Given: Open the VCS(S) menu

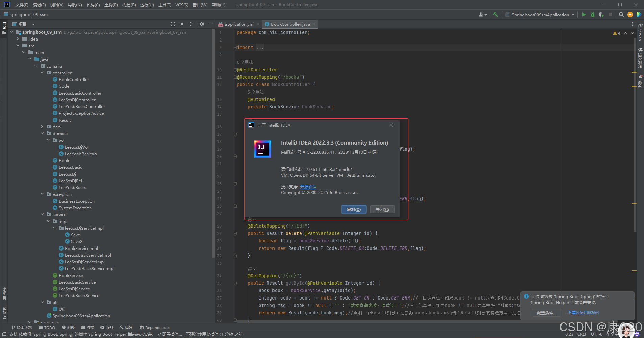Looking at the screenshot, I should pos(182,5).
